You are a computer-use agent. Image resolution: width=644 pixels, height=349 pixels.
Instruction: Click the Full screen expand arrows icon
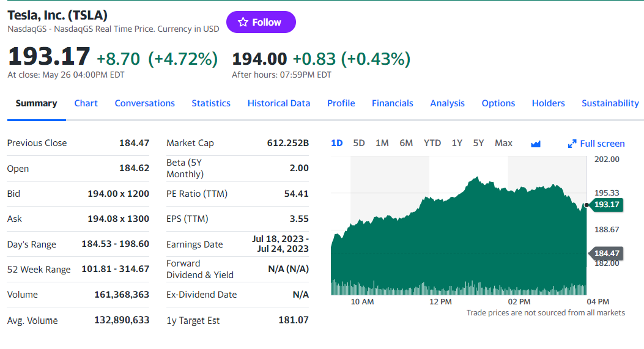click(572, 144)
